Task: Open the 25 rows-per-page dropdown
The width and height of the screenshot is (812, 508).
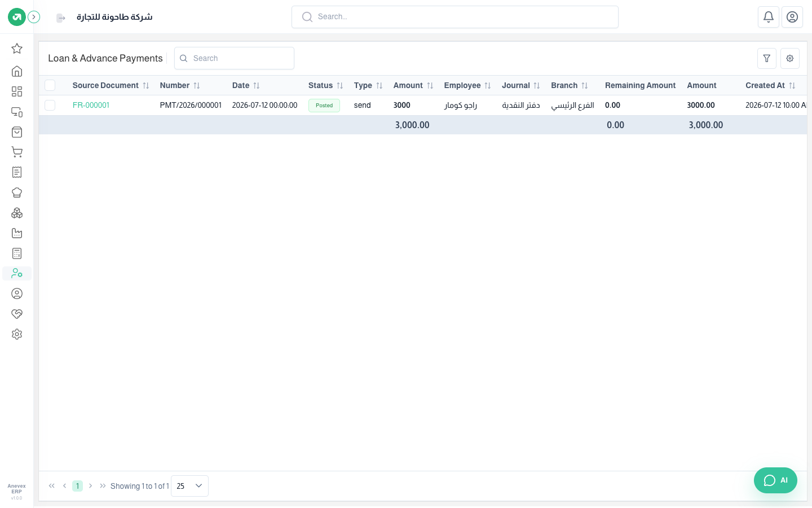Action: pos(189,486)
